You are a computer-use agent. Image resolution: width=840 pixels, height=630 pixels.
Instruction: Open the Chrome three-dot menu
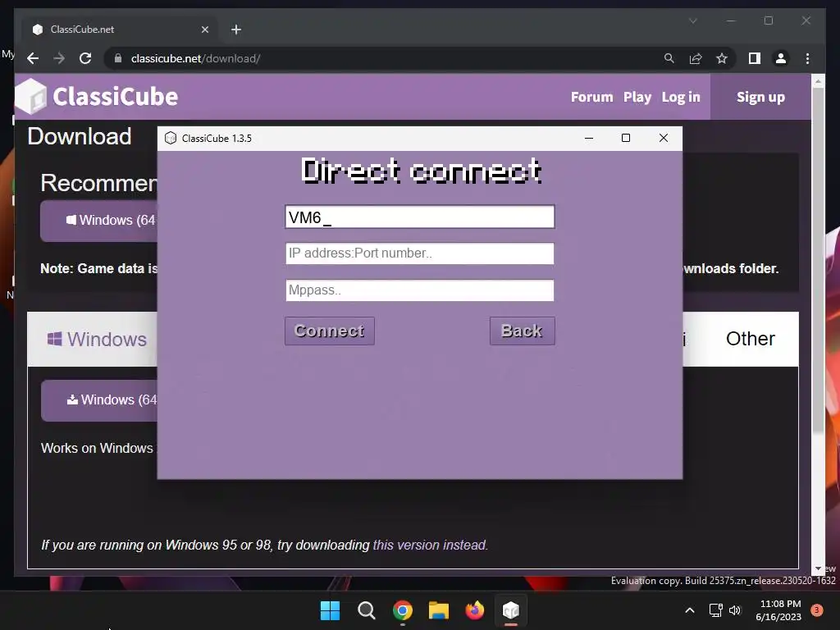tap(807, 58)
